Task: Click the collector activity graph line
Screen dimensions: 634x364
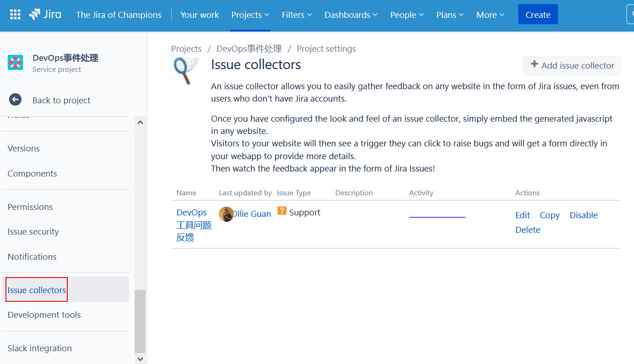Action: click(437, 217)
